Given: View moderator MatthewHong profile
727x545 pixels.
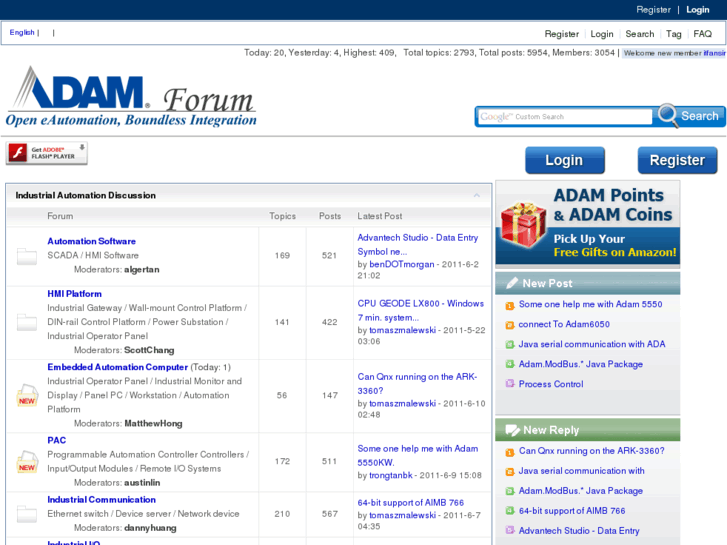Looking at the screenshot, I should pos(153,423).
